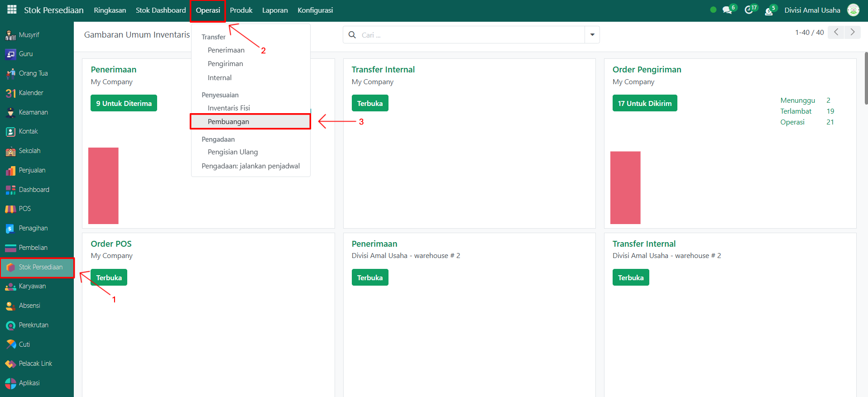
Task: Open the conversations chat icon
Action: click(x=727, y=10)
